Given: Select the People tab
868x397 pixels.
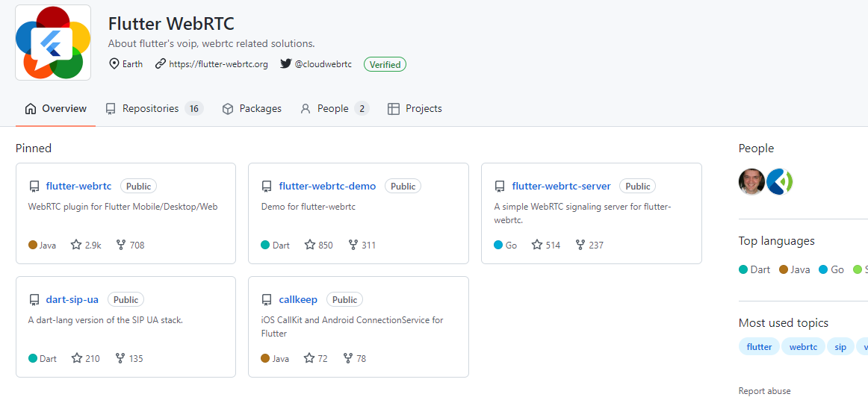Looking at the screenshot, I should 335,109.
